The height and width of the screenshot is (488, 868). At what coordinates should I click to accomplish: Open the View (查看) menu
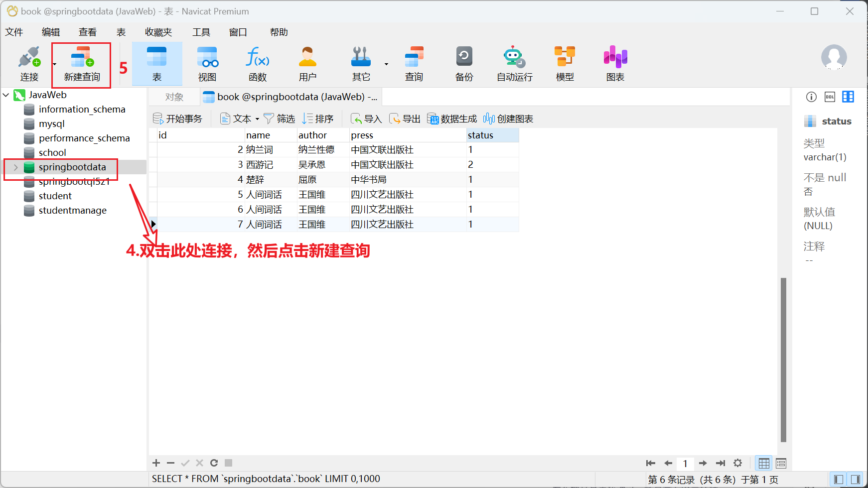(88, 32)
